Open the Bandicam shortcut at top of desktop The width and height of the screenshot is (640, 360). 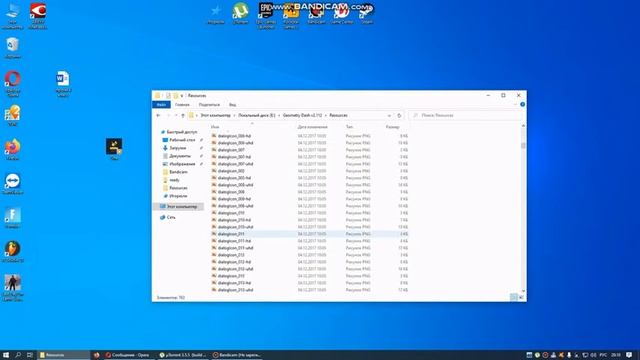tap(316, 13)
